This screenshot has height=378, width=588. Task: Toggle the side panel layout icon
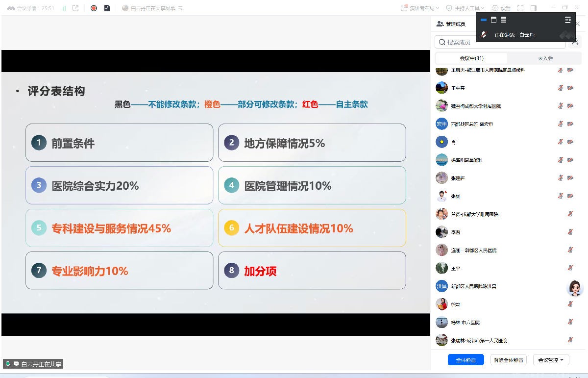click(x=534, y=8)
